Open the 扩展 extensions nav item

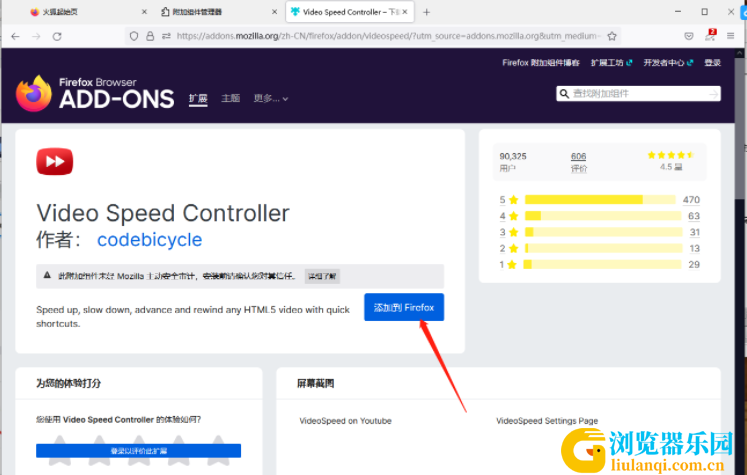tap(198, 99)
